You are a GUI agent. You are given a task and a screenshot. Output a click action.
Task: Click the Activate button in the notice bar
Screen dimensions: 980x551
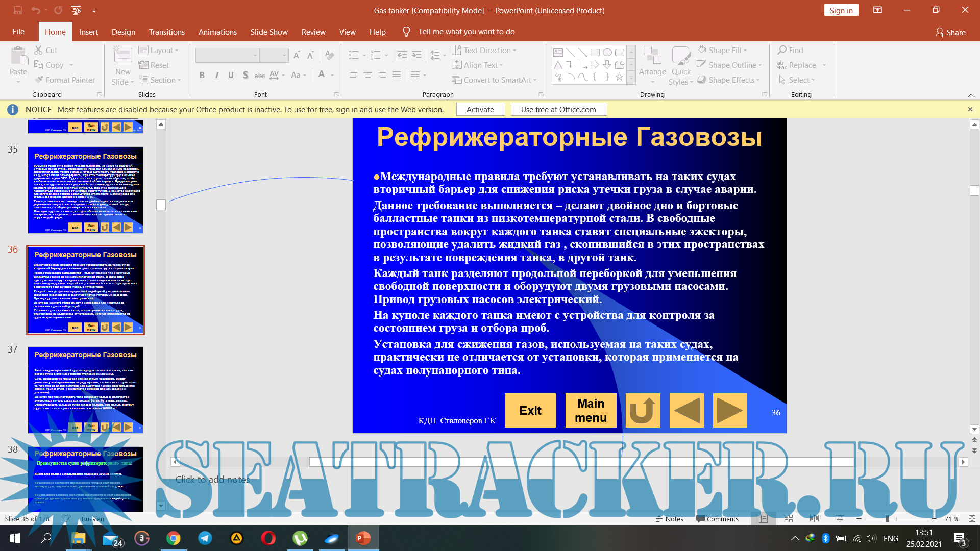[x=480, y=109]
